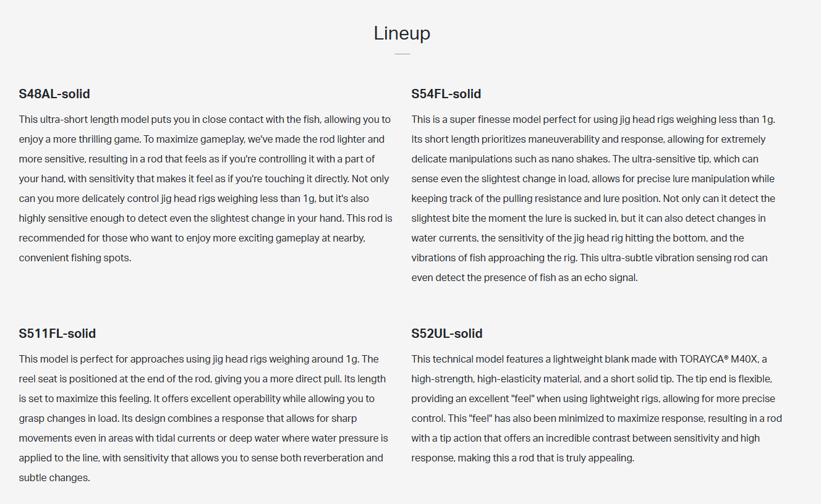Click the S52UL-solid model heading

(x=446, y=334)
